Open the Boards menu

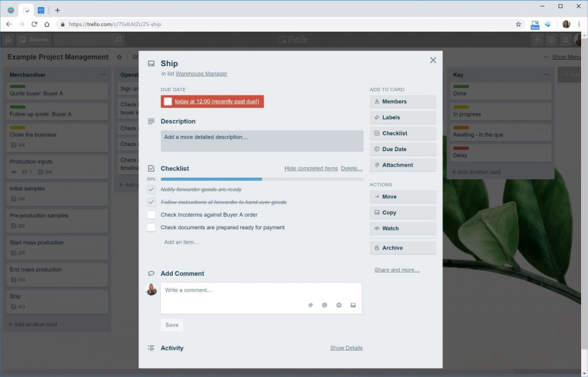34,40
